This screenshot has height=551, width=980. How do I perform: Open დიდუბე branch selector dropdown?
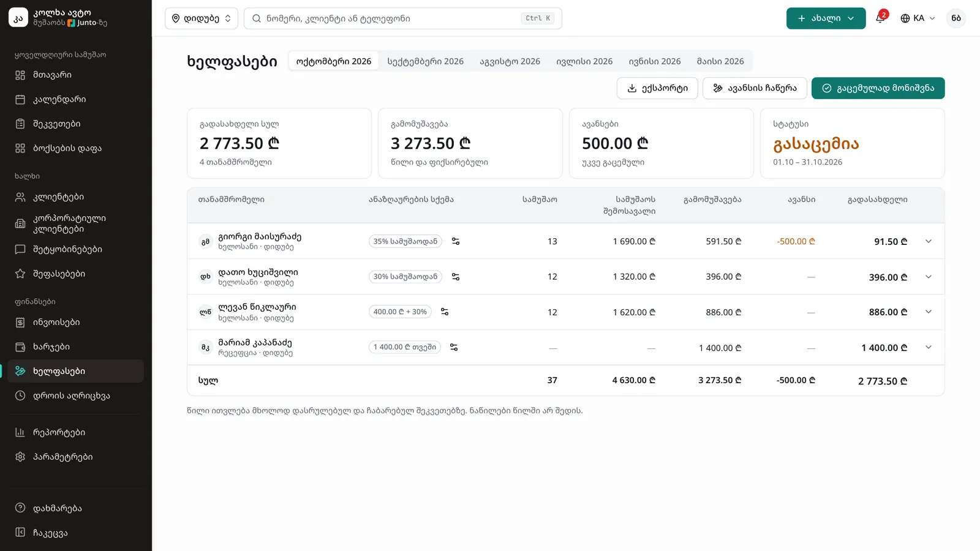click(202, 18)
